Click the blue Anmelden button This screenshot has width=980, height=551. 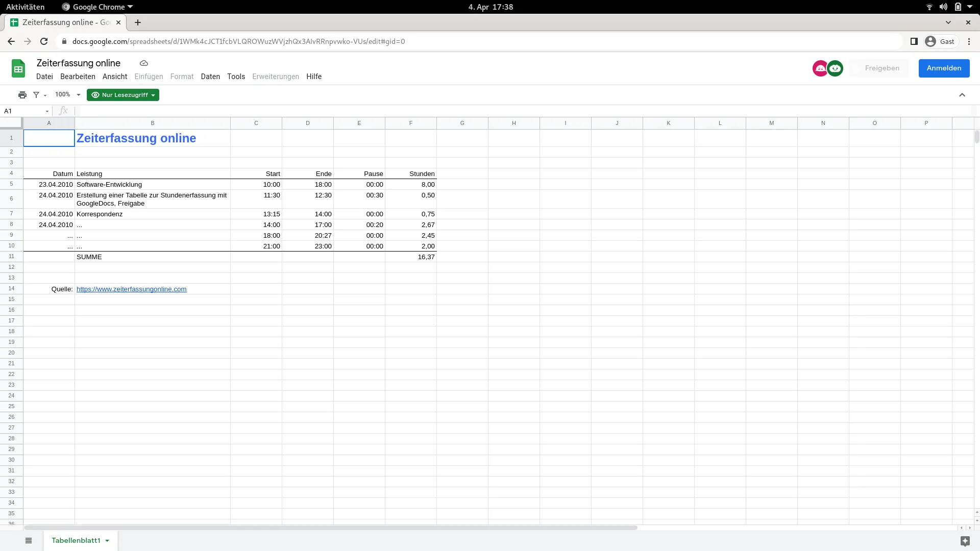point(944,68)
